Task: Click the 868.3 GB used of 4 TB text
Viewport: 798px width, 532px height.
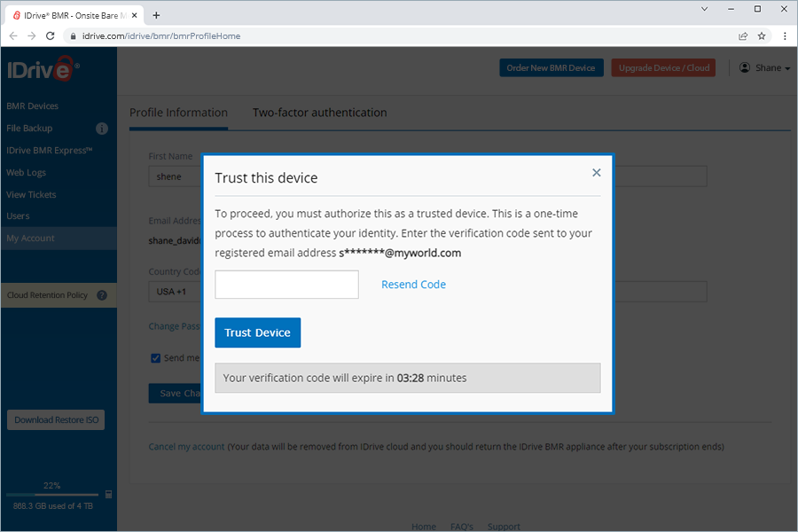Action: pyautogui.click(x=53, y=506)
